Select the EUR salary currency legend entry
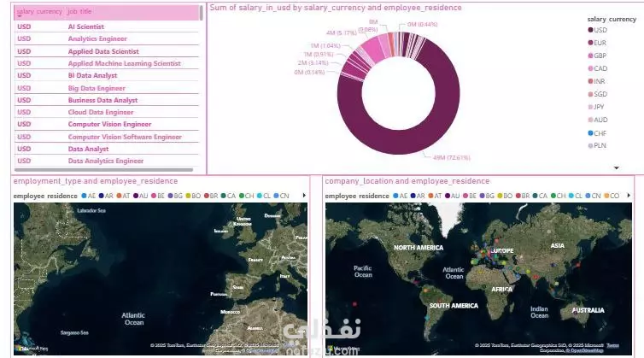 click(597, 43)
